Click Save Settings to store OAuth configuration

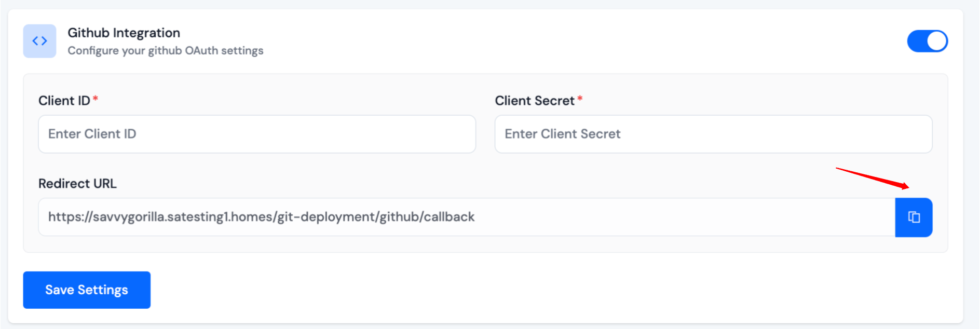tap(86, 290)
